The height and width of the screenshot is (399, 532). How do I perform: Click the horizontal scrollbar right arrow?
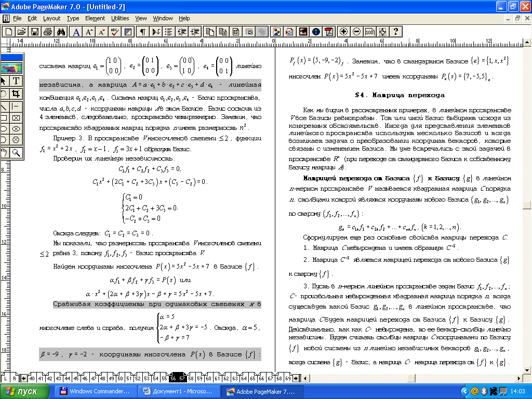[519, 378]
